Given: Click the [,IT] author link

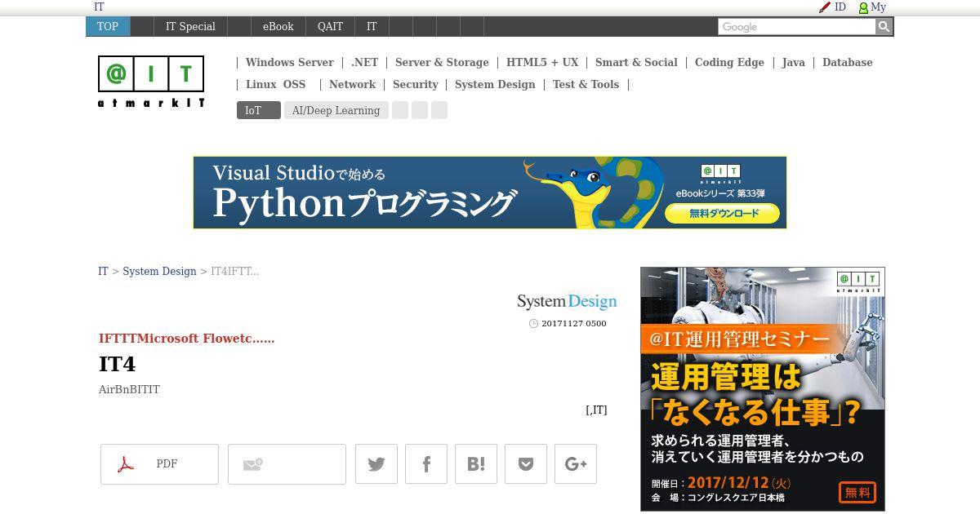Looking at the screenshot, I should tap(596, 410).
